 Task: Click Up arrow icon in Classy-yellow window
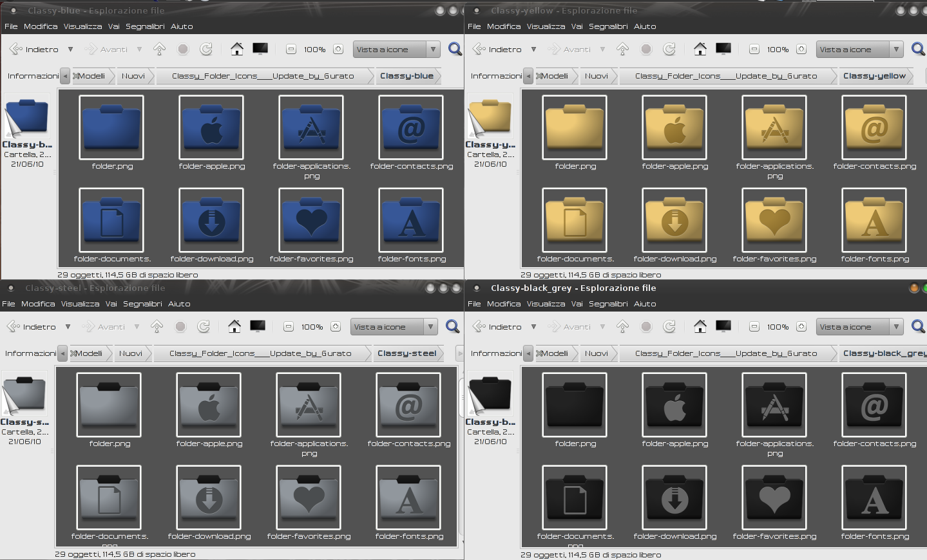coord(622,49)
